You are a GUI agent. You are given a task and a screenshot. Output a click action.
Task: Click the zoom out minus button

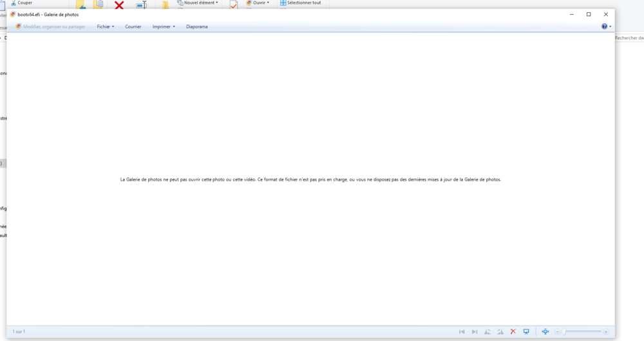(558, 331)
